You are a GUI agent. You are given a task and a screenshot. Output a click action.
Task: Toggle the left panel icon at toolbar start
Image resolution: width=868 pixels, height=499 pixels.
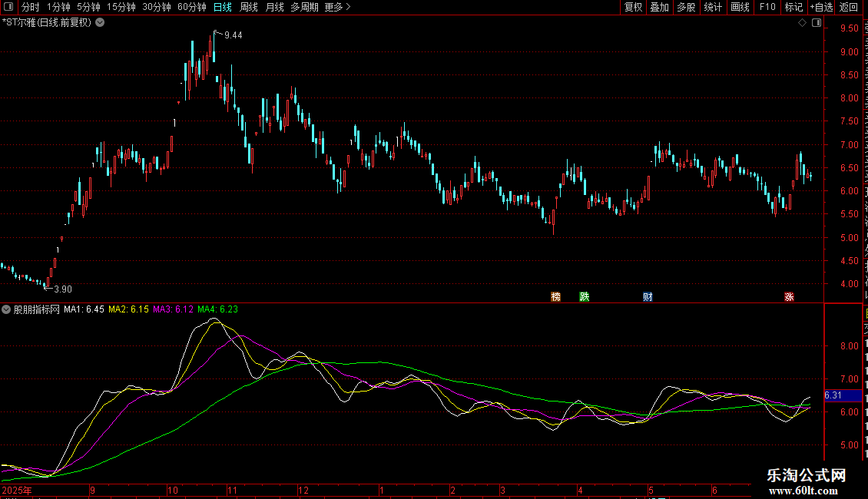8,7
